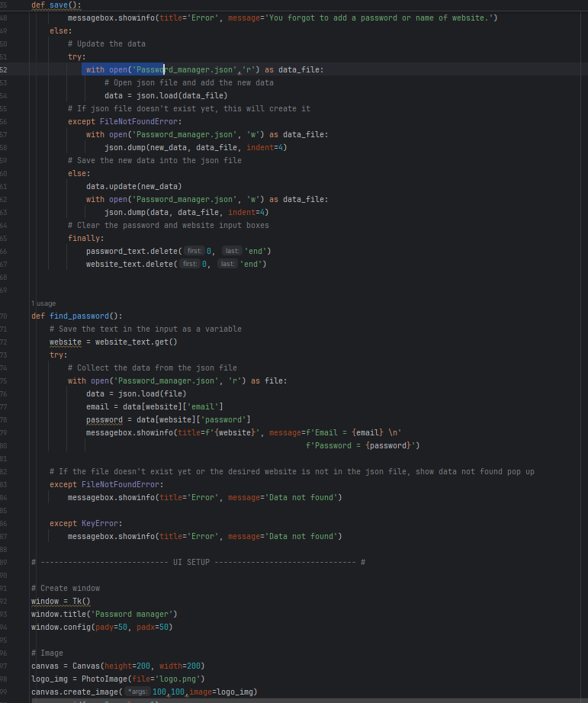Click the "# Create window" comment
Viewport: 588px width, 703px height.
pyautogui.click(x=66, y=588)
